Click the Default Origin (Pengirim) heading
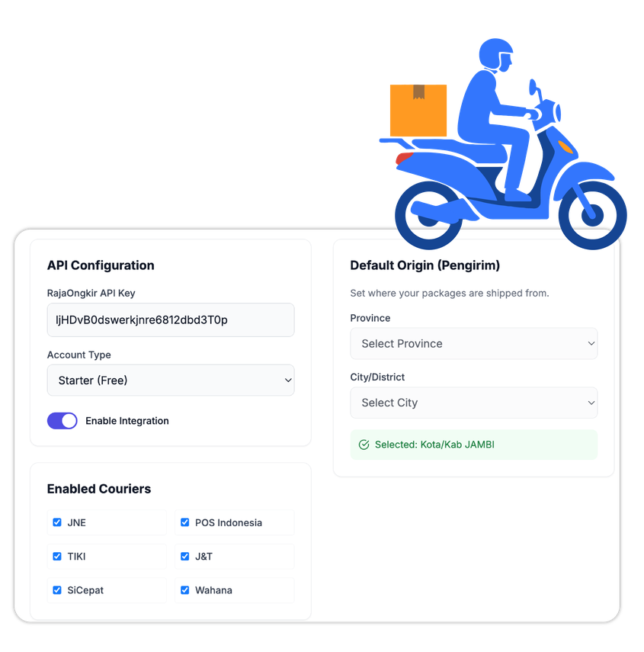Screen dimensions: 644x652 (425, 265)
